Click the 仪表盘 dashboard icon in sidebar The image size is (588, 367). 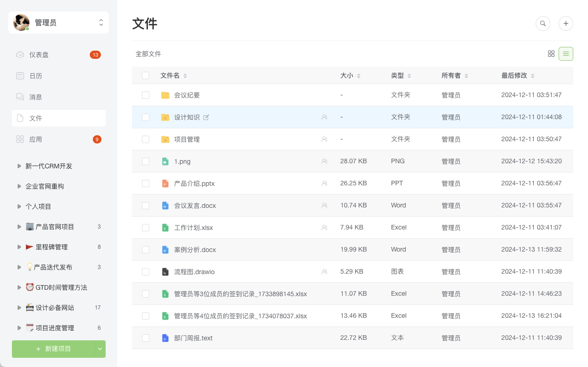click(x=20, y=55)
